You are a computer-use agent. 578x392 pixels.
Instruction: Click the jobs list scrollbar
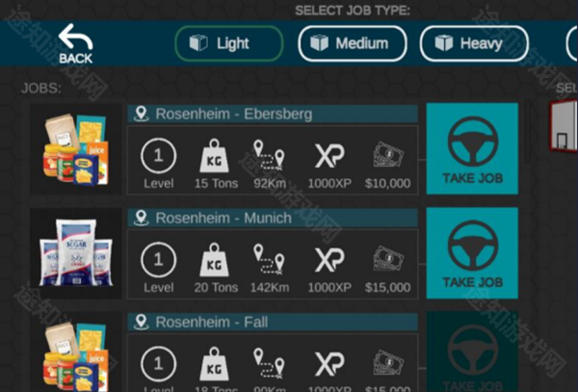(527, 132)
